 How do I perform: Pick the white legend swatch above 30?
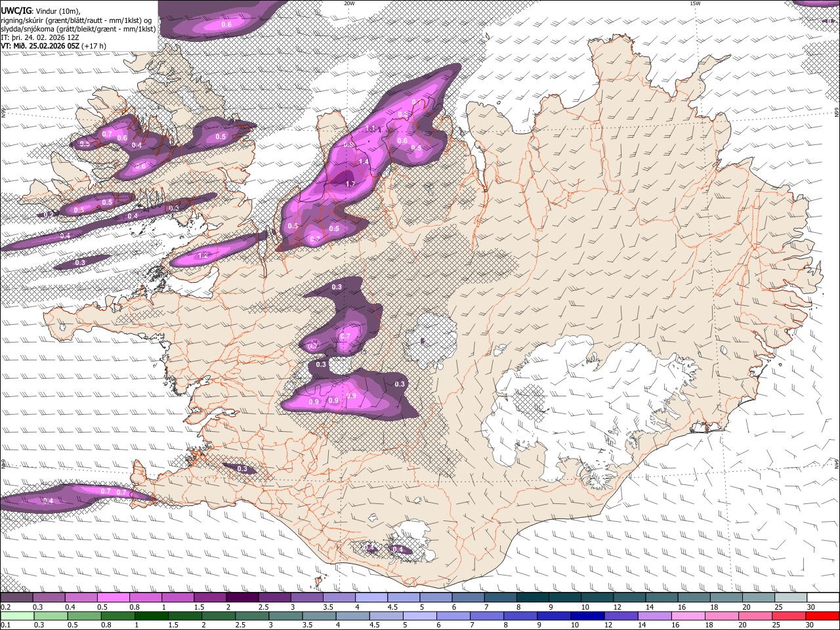click(822, 598)
